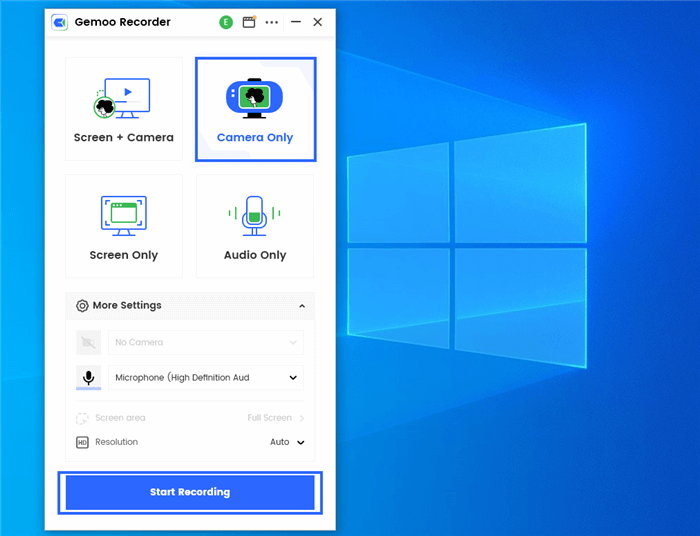Select the Camera Only recording mode

pos(255,109)
